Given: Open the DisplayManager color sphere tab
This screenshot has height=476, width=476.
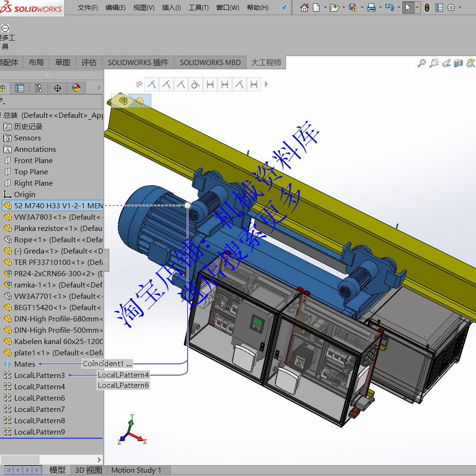Looking at the screenshot, I should (76, 88).
